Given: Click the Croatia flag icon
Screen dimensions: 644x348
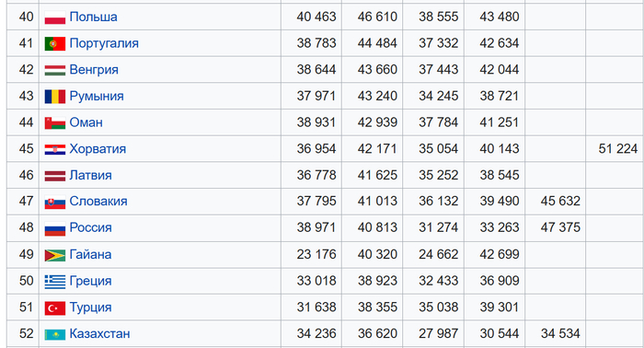Looking at the screenshot, I should [55, 149].
